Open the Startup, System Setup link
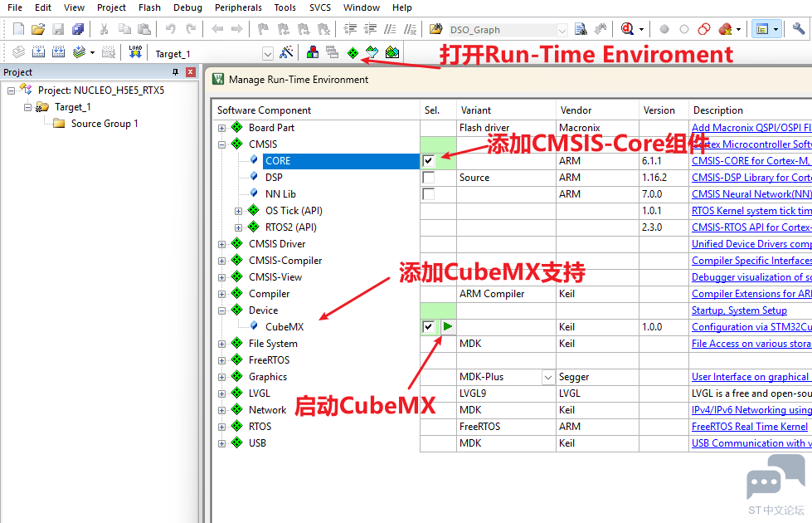Screen dimensions: 812x523 pos(739,310)
